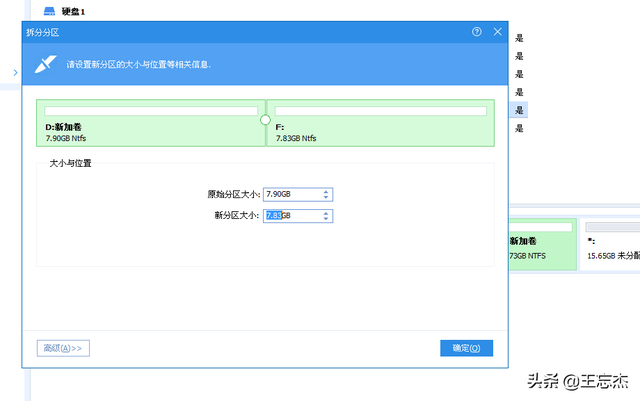This screenshot has width=640, height=401.
Task: Select the highlighted 是 row in list
Action: (x=519, y=110)
